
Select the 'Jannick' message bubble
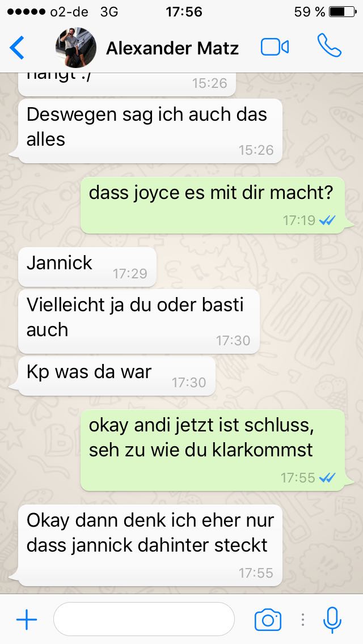point(87,267)
